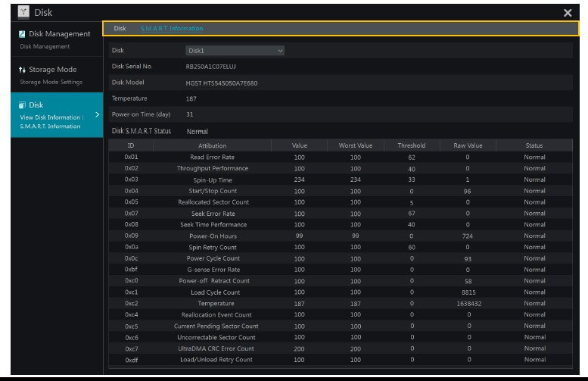Screen dimensions: 588x381
Task: Select the Read Error Rate row
Action: click(x=341, y=158)
